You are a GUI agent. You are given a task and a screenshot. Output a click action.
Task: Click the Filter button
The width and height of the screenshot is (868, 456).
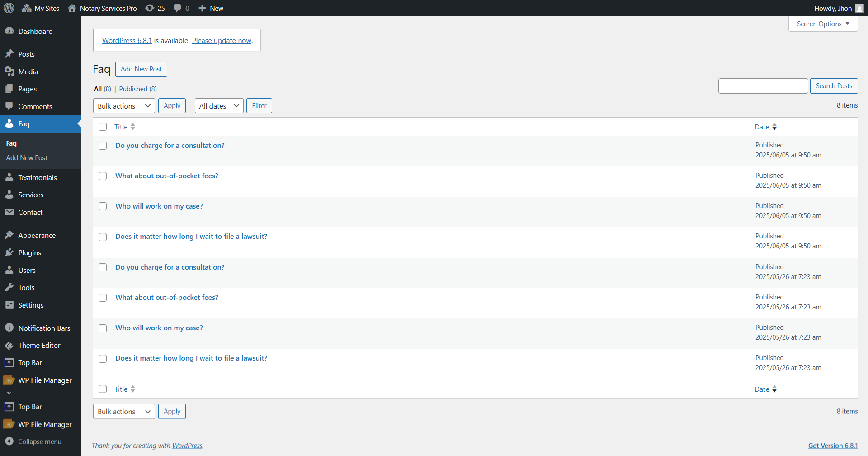[x=259, y=106]
